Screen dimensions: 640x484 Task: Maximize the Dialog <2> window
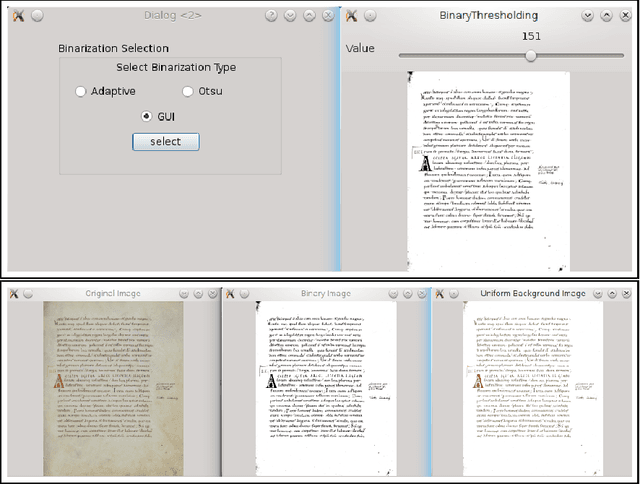309,16
